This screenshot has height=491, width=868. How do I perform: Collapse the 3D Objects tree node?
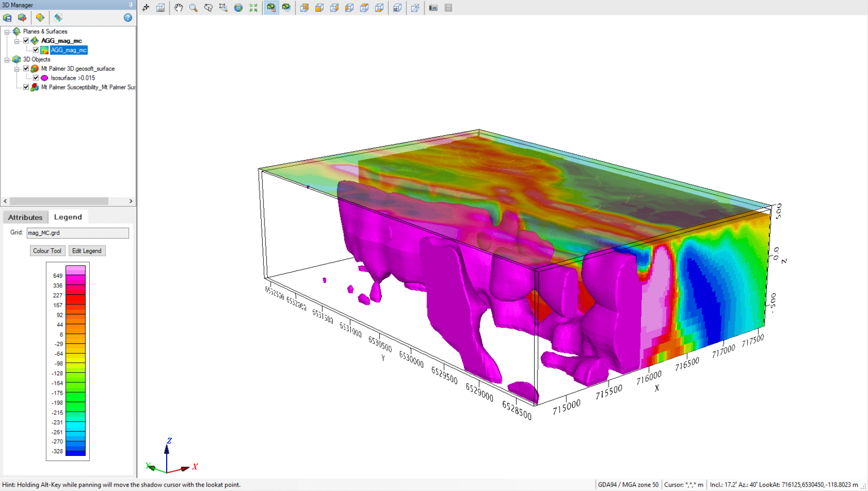pos(7,59)
